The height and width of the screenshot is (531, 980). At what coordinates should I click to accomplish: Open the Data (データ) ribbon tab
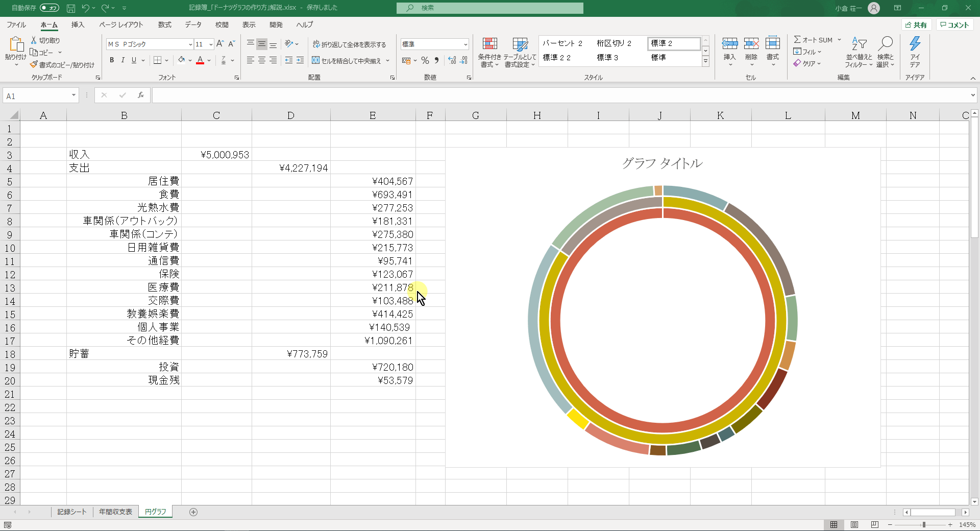coord(193,25)
